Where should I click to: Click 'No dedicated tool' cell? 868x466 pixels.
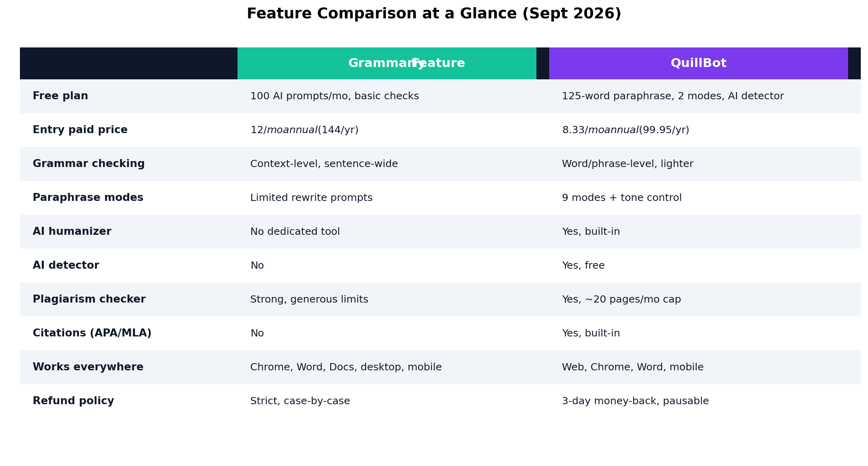point(295,232)
